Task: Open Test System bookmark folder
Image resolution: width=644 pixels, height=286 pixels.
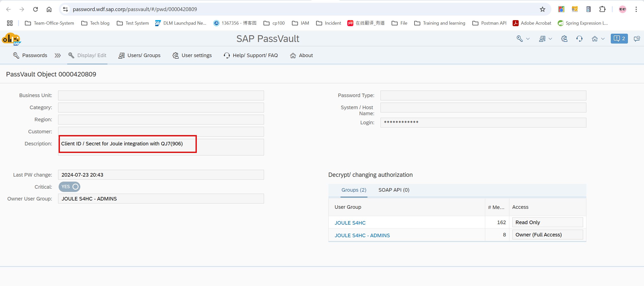Action: (x=133, y=23)
